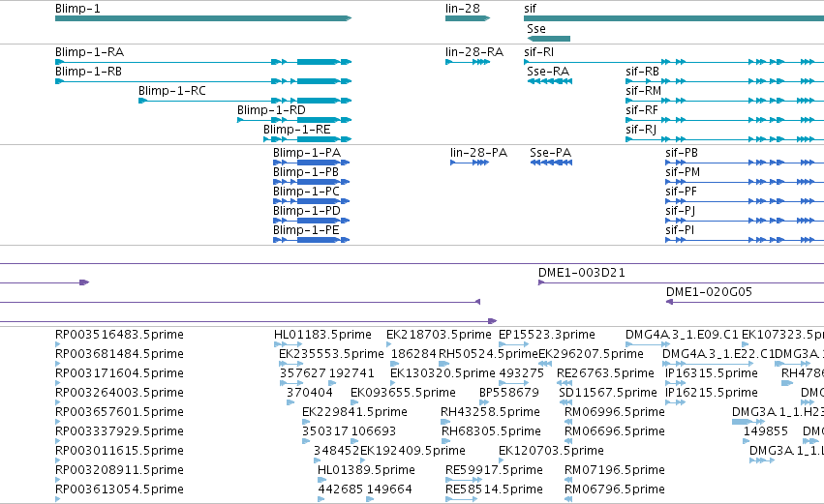
Task: Click the lin-28 gene feature
Action: click(468, 18)
